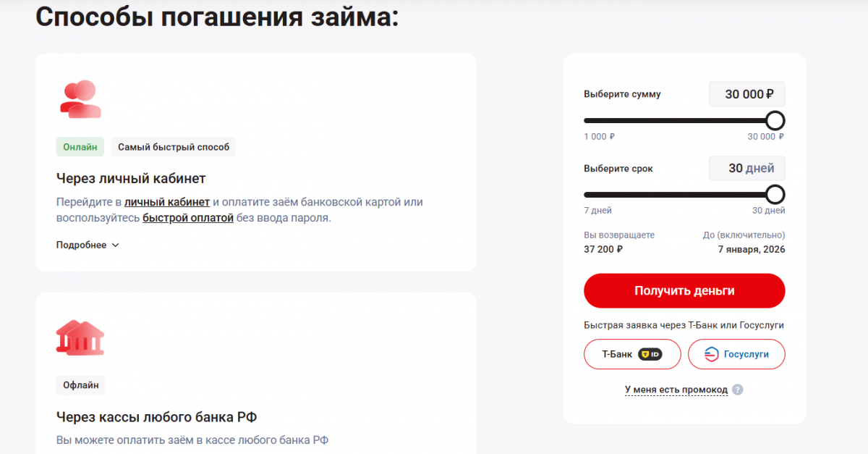The height and width of the screenshot is (454, 868).
Task: Apply via the Т-Банк button
Action: (631, 355)
